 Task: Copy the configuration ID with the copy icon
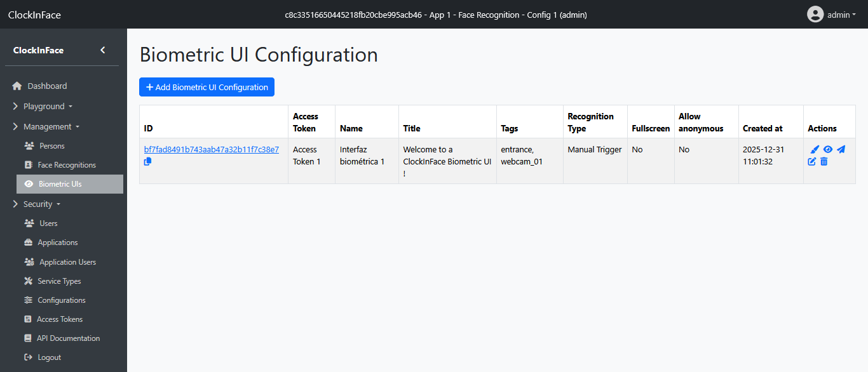tap(148, 162)
